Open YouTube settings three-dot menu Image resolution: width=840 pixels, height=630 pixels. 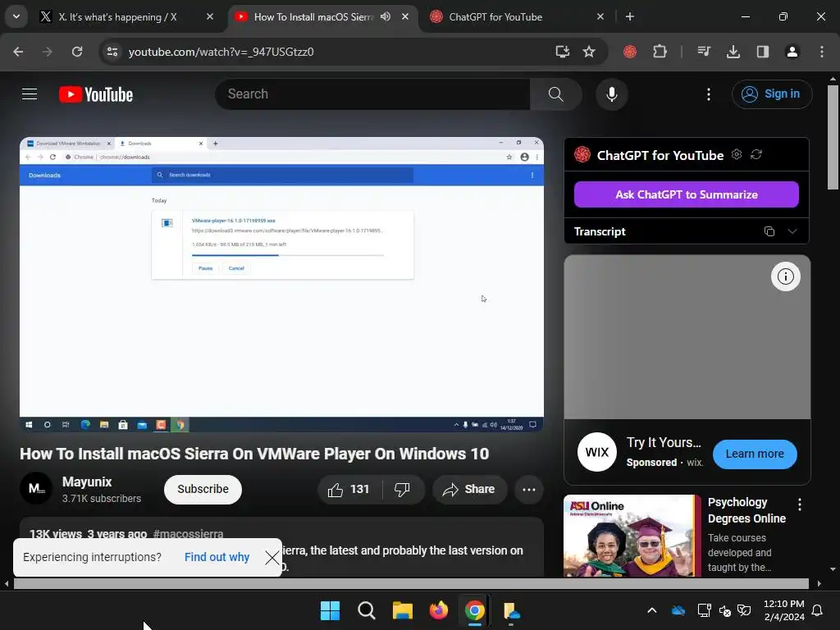click(708, 94)
